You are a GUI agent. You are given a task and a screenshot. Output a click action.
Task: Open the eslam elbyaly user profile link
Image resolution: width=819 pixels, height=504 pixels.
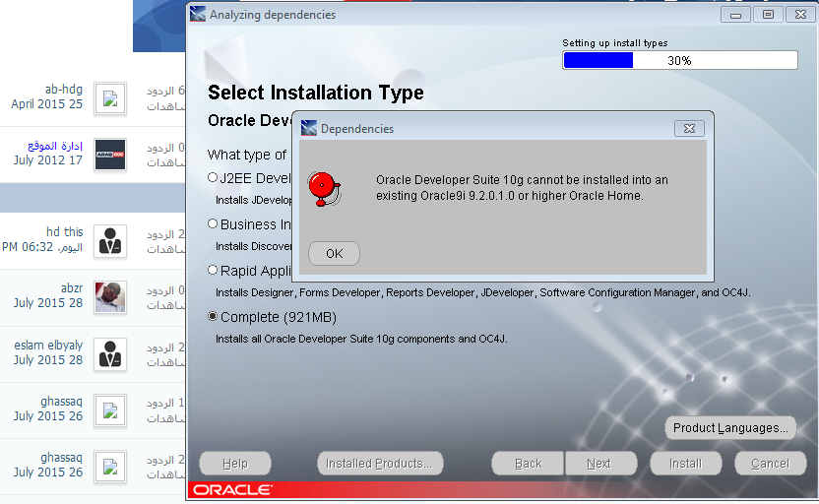click(x=50, y=346)
